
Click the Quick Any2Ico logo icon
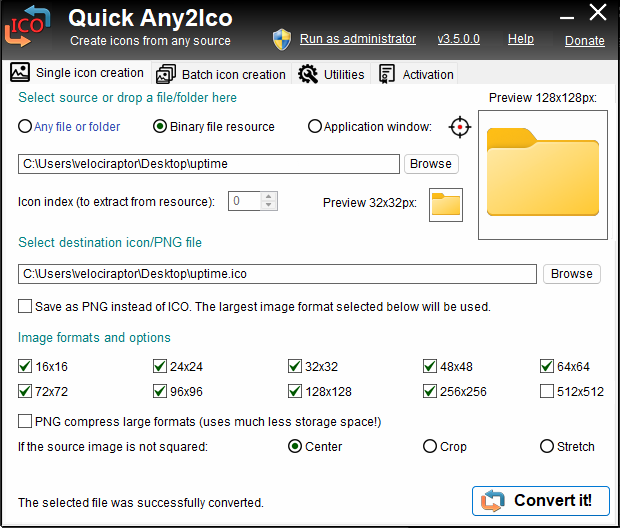tap(27, 26)
